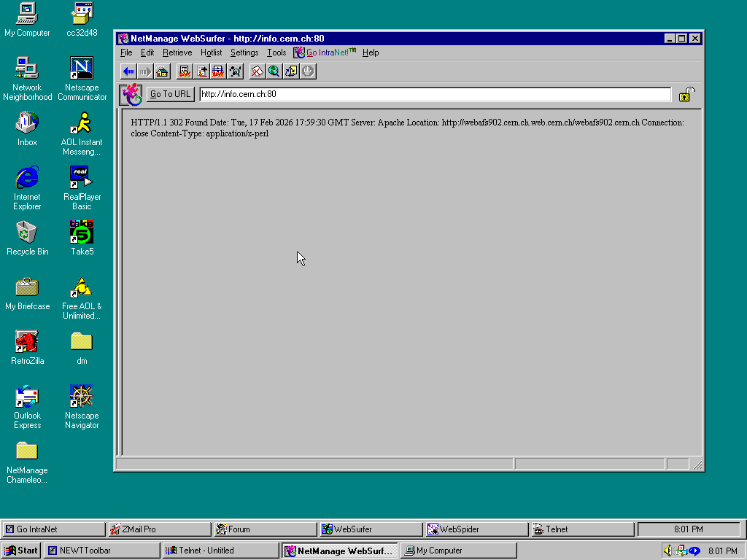This screenshot has width=747, height=560.
Task: Click the reload page toolbar icon
Action: (291, 71)
